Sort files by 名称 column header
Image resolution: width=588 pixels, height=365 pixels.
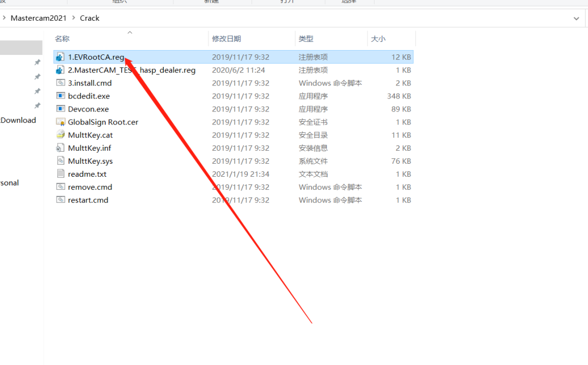tap(63, 39)
